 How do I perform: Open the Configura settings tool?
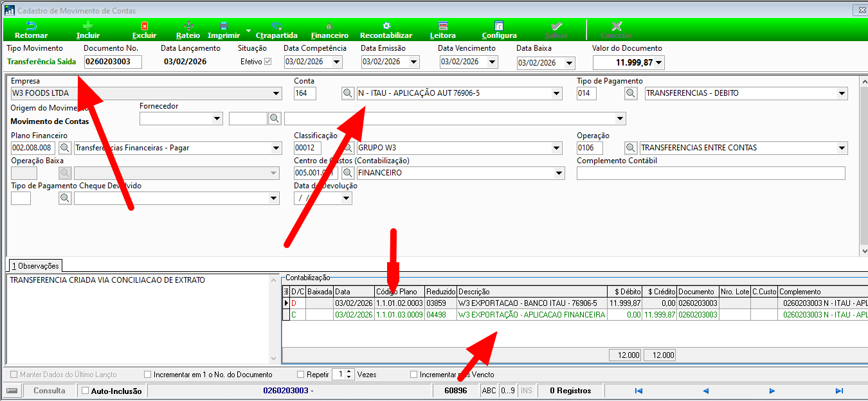(x=499, y=30)
